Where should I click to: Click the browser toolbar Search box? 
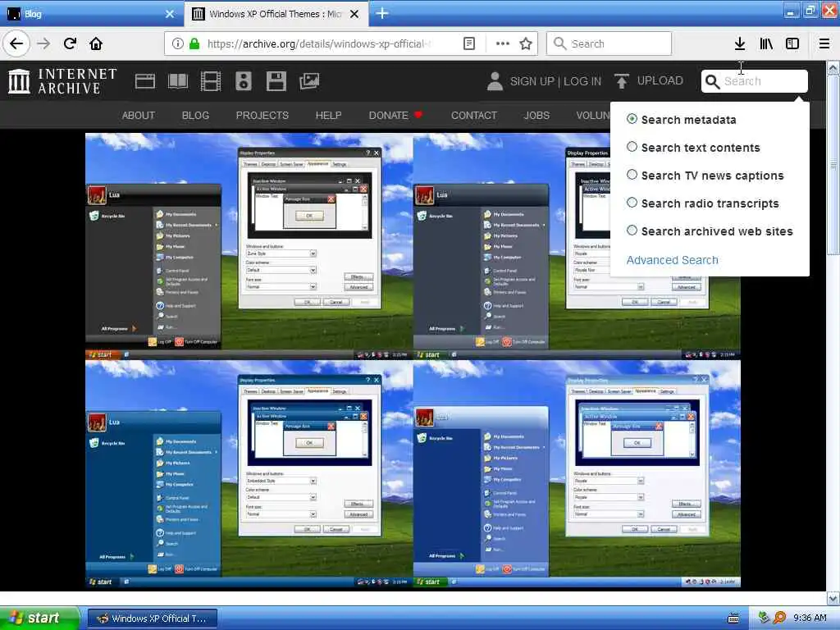pyautogui.click(x=609, y=43)
